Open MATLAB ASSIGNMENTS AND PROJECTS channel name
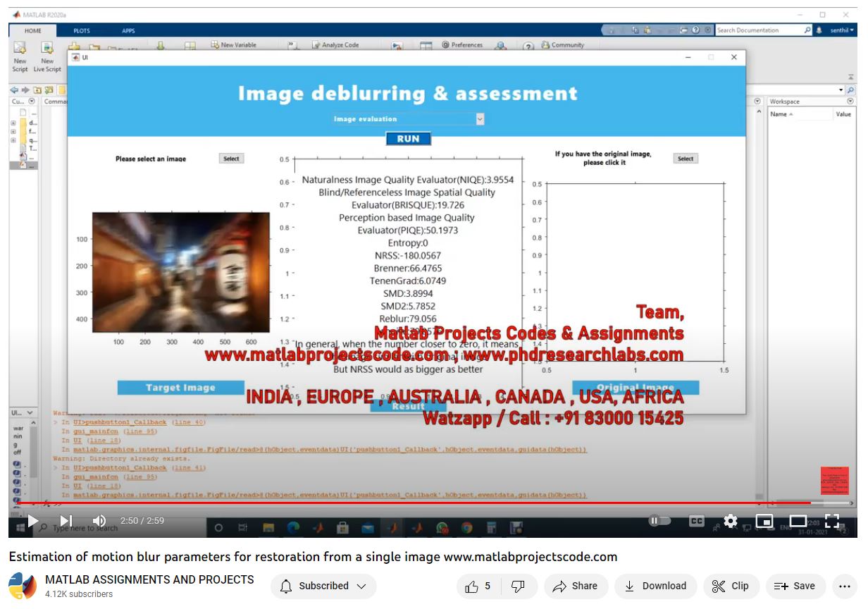The image size is (868, 609). click(x=149, y=579)
